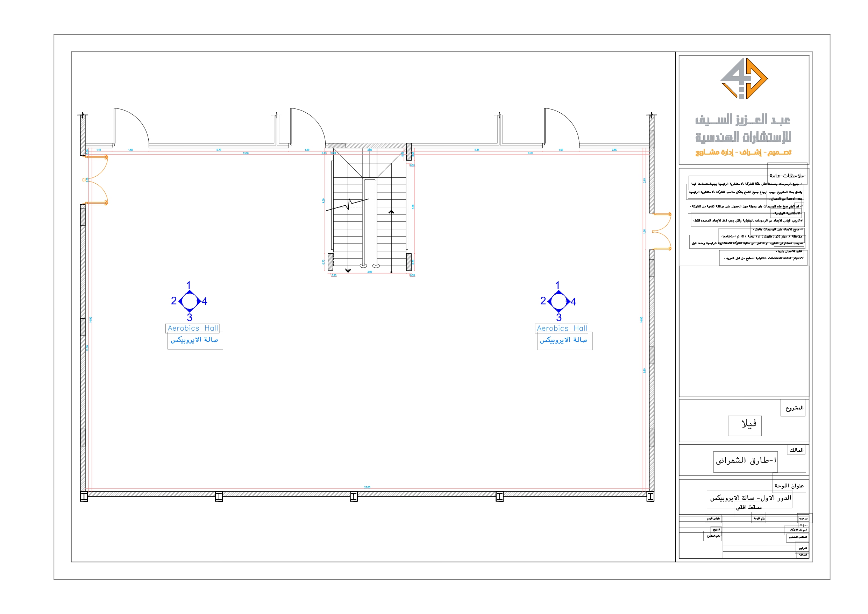868x614 pixels.
Task: Click the left "صالة الايروبيكس" room label
Action: coord(195,340)
